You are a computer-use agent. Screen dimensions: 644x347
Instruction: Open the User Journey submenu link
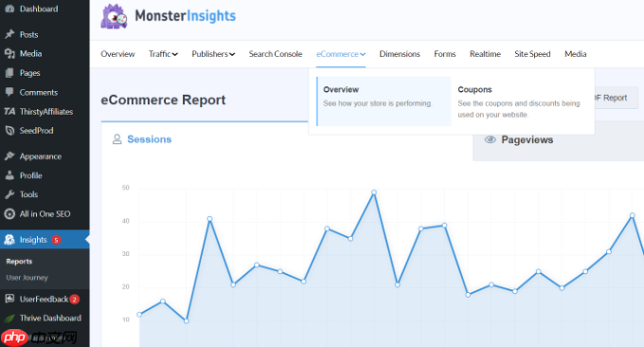click(27, 278)
